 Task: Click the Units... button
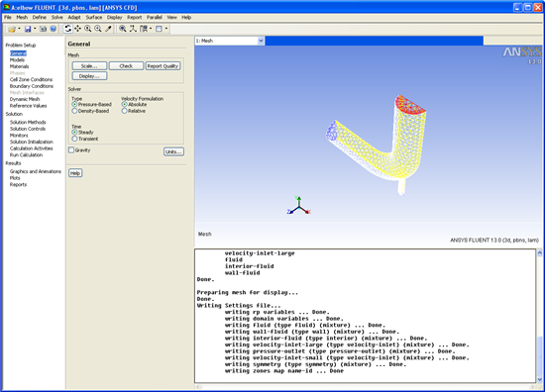[173, 151]
